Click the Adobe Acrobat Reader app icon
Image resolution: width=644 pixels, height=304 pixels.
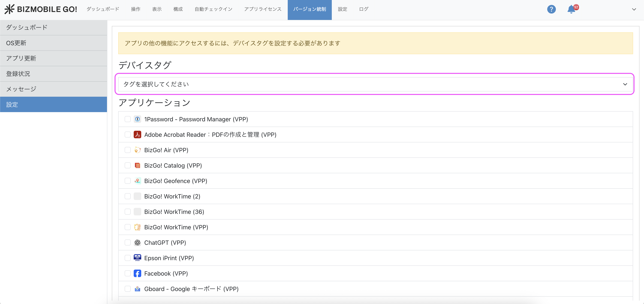[x=137, y=135]
